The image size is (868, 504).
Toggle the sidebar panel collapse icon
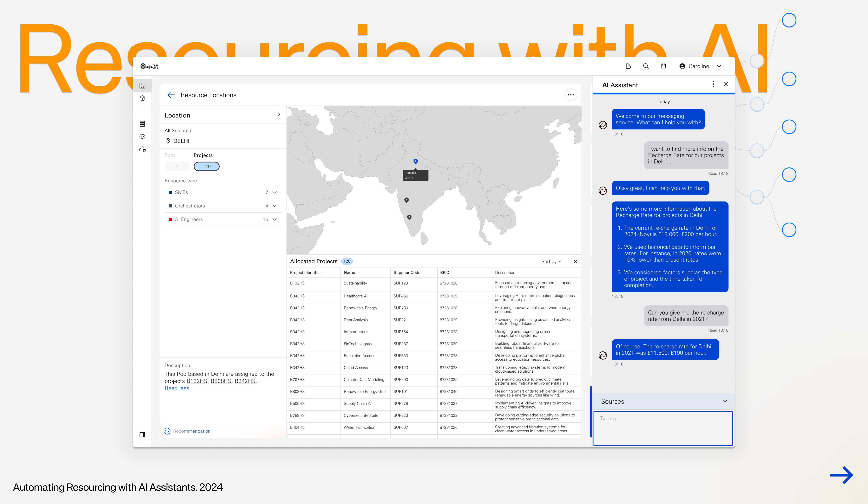pyautogui.click(x=142, y=434)
